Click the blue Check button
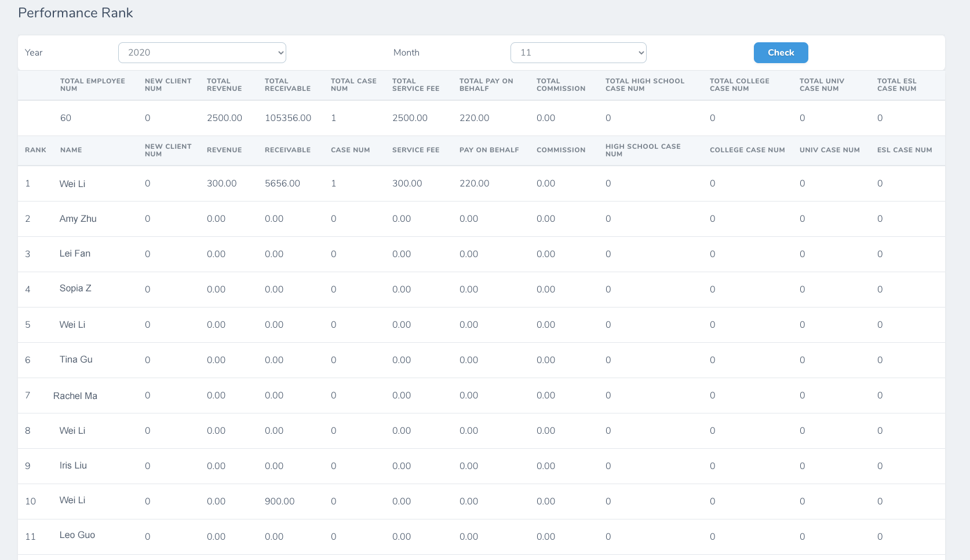 pos(781,53)
